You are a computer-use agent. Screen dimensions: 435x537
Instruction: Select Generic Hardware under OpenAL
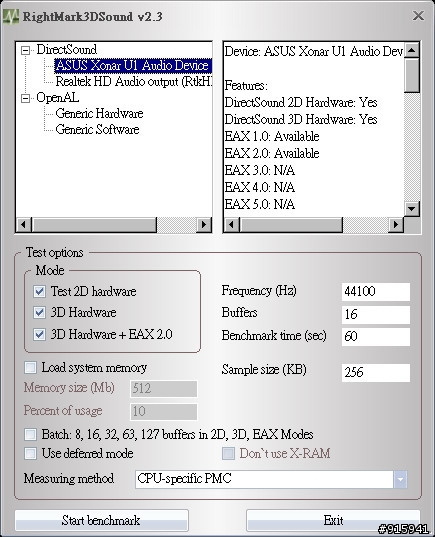tap(99, 113)
